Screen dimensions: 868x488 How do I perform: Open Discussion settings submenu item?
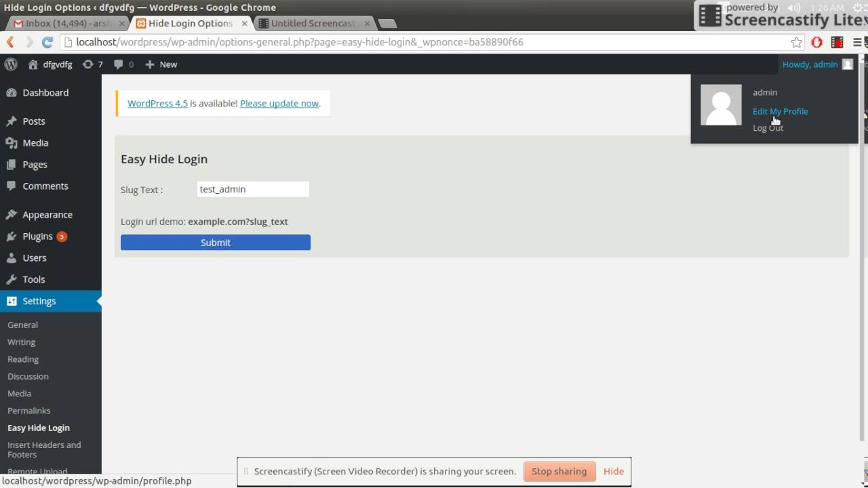(x=28, y=376)
